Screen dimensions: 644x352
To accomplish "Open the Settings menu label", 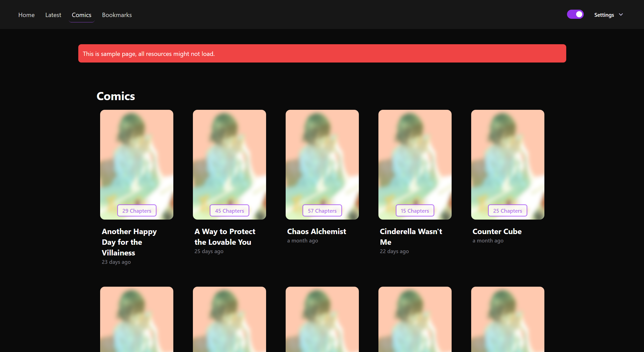I will (604, 15).
